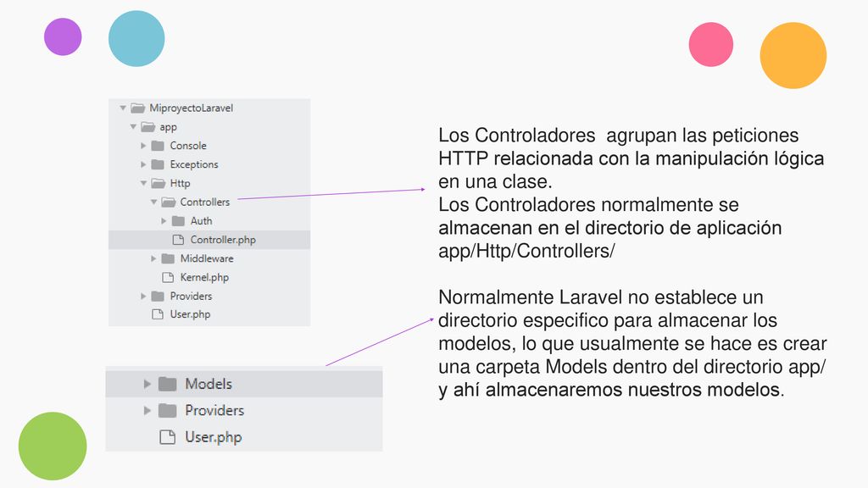
Task: Select the Providers label below Models
Action: pyautogui.click(x=214, y=410)
